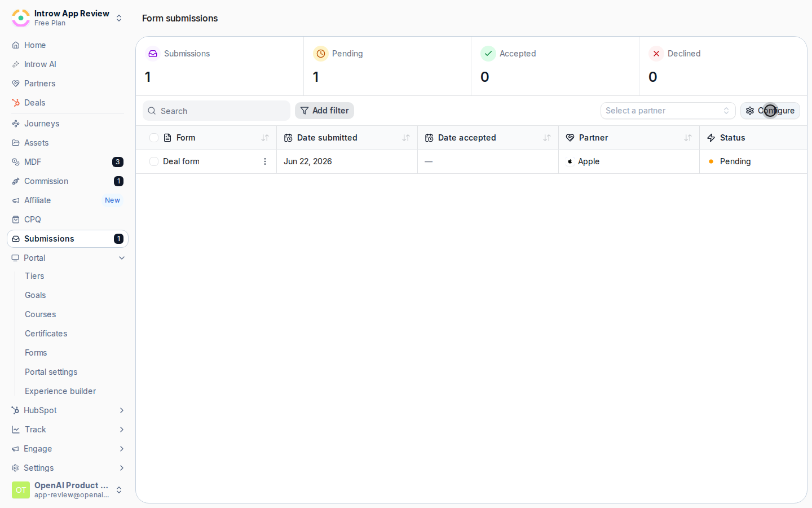This screenshot has width=812, height=508.
Task: Sort by Date submitted arrows
Action: point(406,138)
